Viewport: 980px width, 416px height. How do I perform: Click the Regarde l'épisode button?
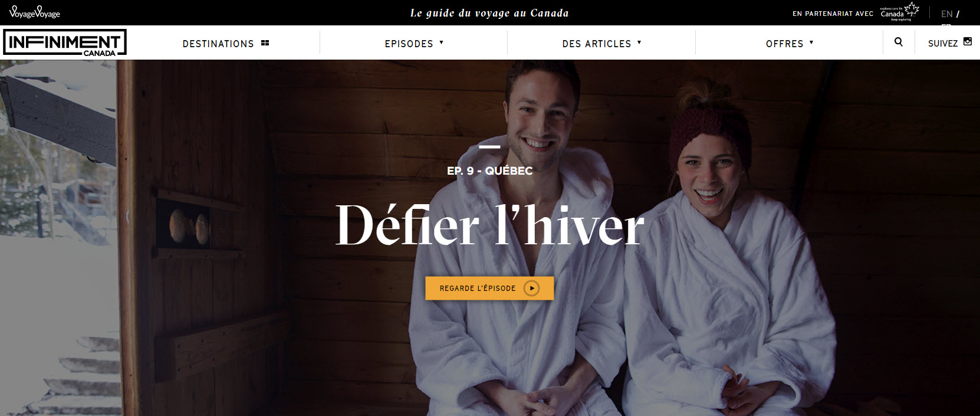tap(489, 288)
